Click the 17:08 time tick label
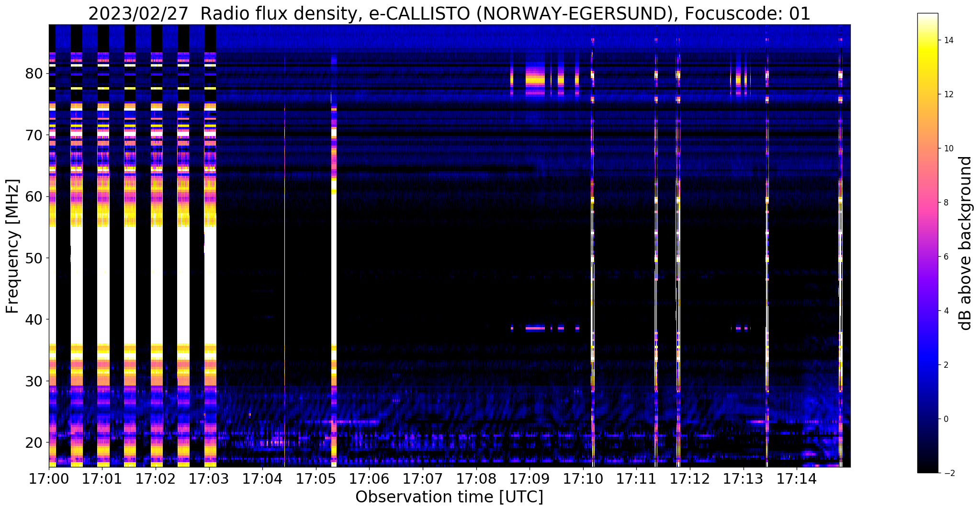 pos(476,479)
